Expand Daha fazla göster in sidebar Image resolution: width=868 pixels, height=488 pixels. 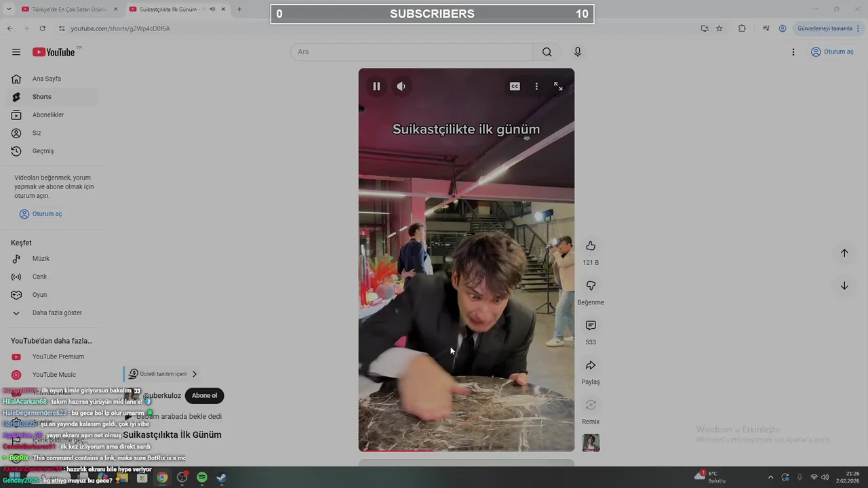[x=52, y=313]
